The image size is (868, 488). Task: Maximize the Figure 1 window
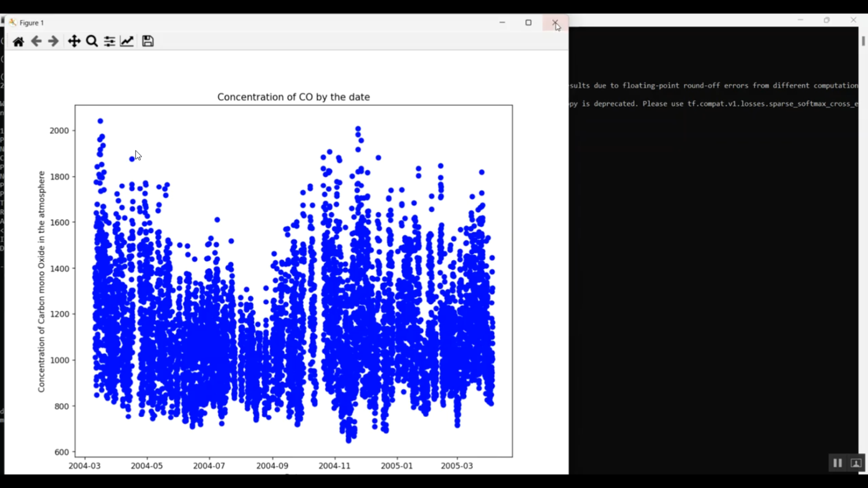pos(528,23)
